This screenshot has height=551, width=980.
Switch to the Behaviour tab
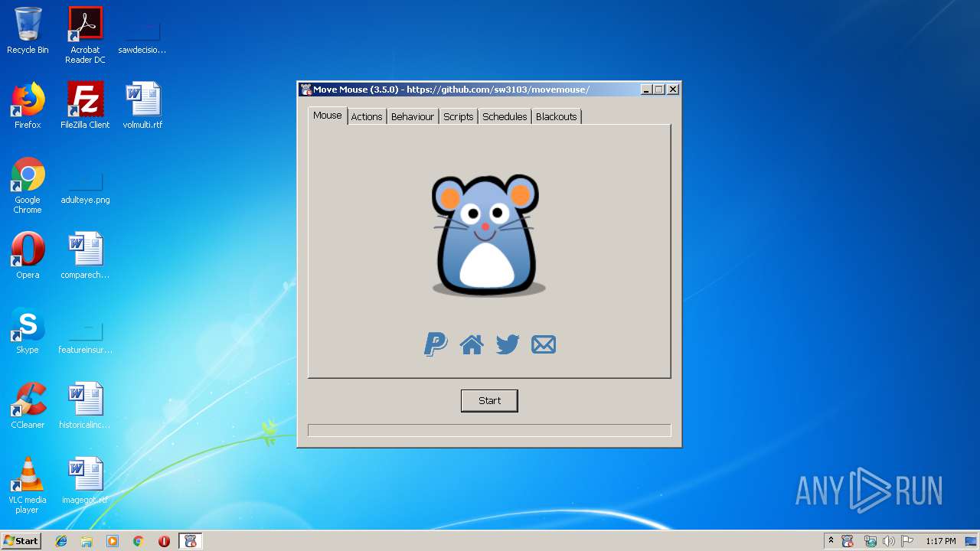click(x=413, y=116)
